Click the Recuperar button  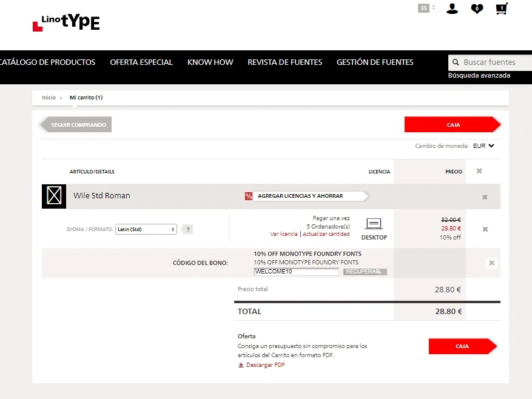(x=365, y=272)
